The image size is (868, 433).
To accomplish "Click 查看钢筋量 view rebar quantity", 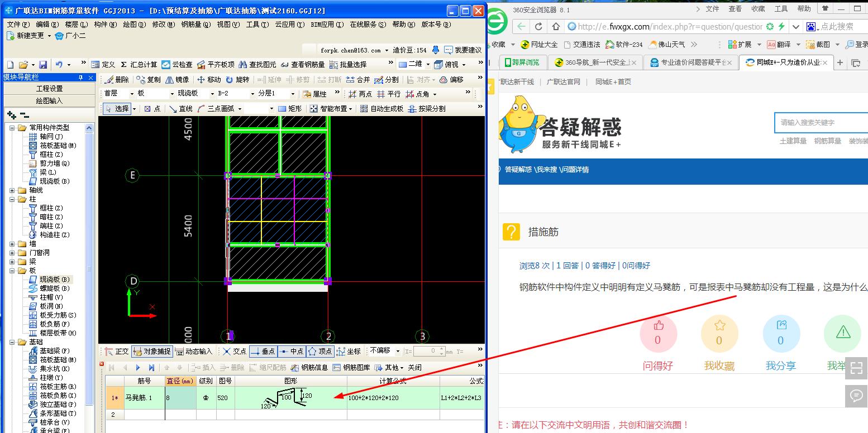I will click(x=302, y=65).
